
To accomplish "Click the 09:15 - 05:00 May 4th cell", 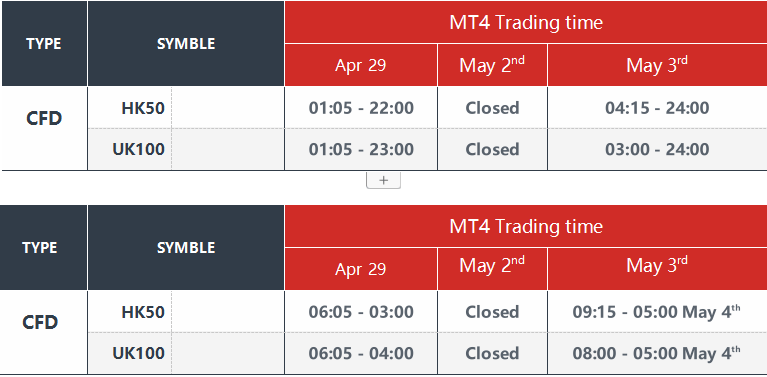I will (657, 312).
